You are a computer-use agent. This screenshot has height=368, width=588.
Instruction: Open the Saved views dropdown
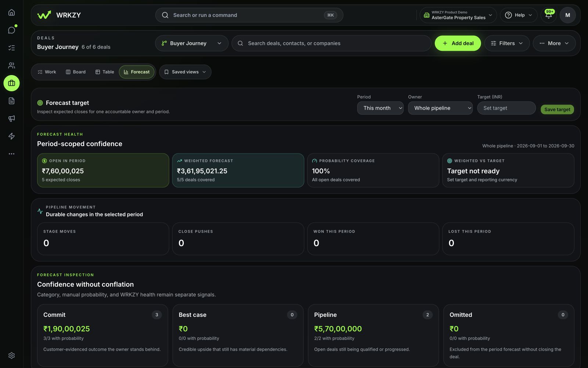[x=185, y=72]
